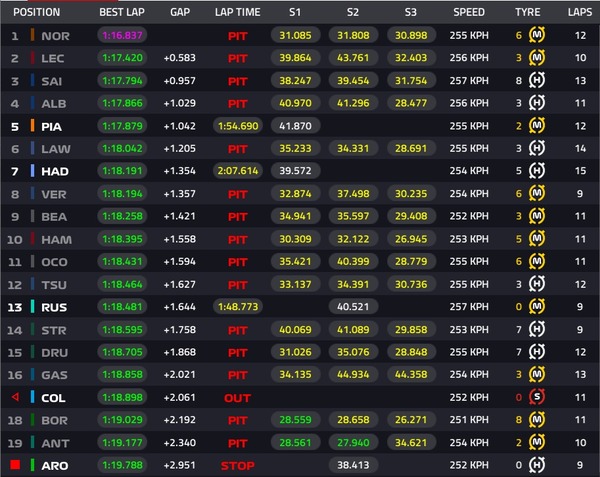Screen dimensions: 600x477
Task: Click the hard tyre icon in BOR's row
Action: click(x=535, y=420)
